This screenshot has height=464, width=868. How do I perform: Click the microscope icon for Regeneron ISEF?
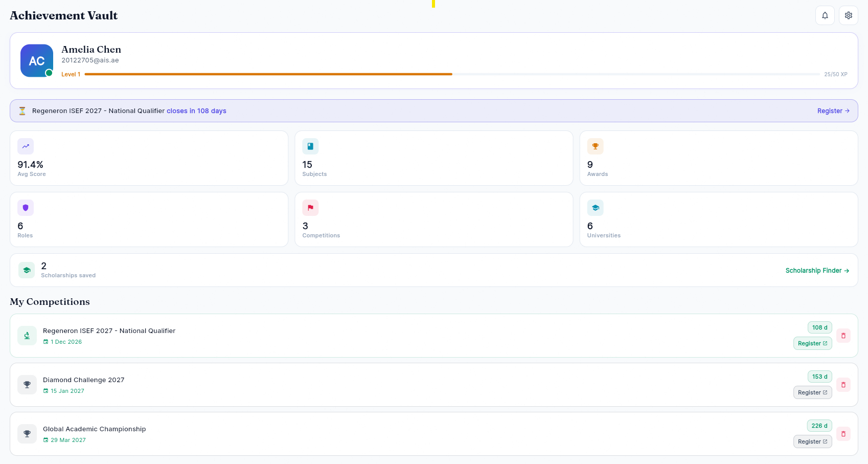(x=27, y=336)
